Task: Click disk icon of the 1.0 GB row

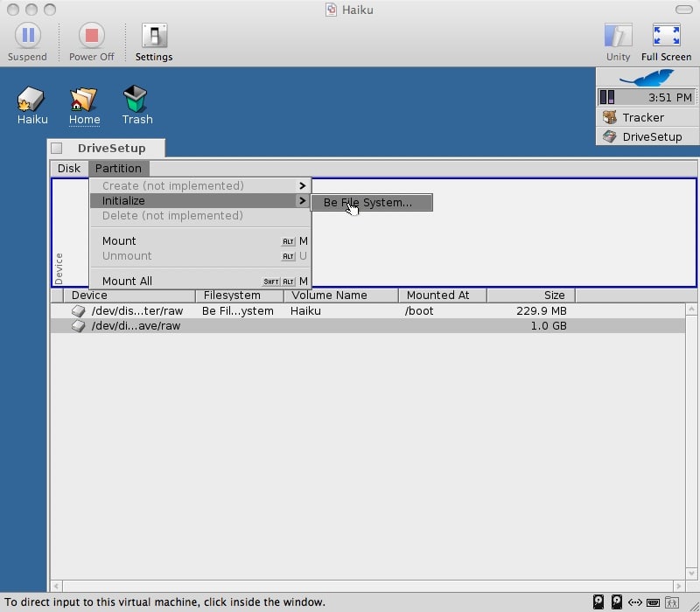Action: 78,326
